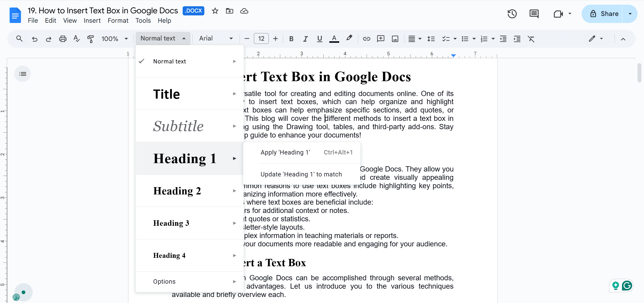Redo the last action

pos(49,39)
